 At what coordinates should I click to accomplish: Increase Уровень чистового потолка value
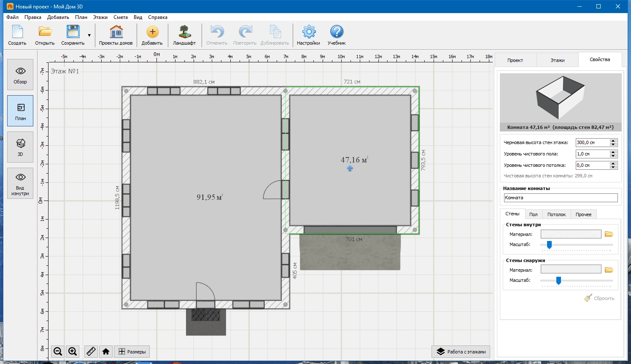point(614,163)
